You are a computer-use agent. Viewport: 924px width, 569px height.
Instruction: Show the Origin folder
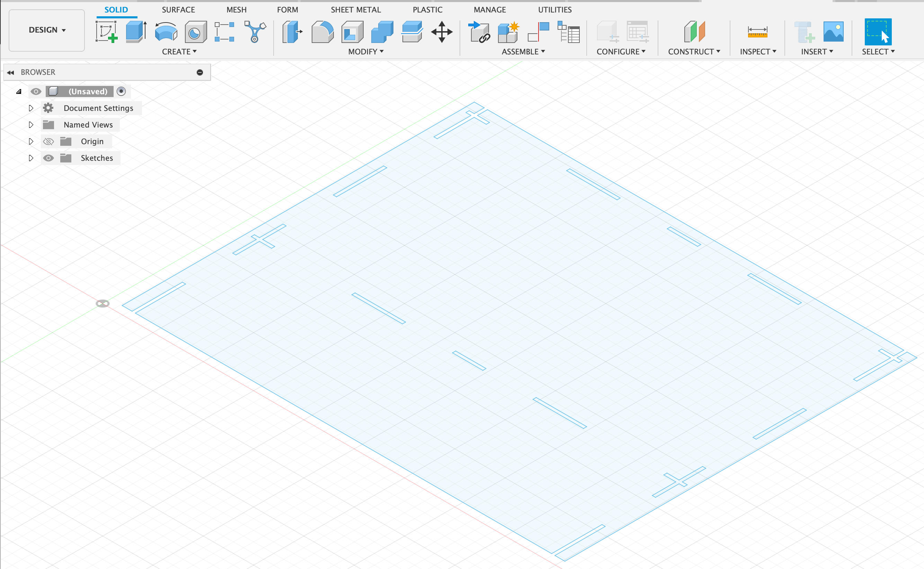48,141
